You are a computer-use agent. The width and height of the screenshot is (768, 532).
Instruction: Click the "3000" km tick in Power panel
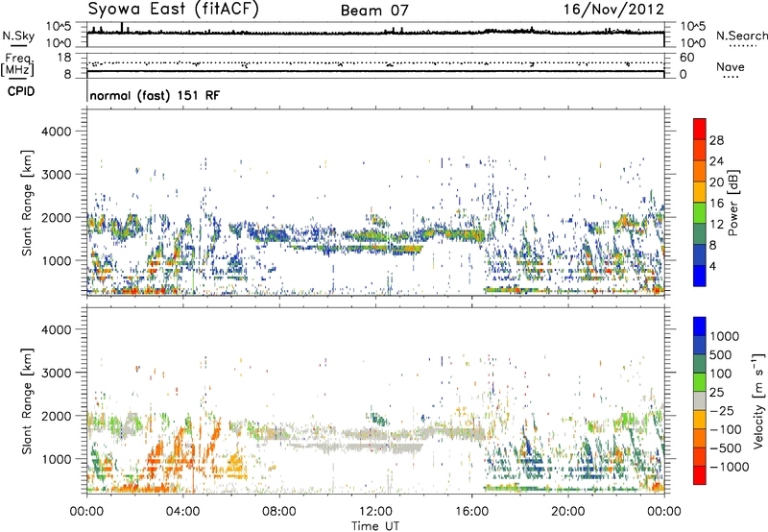(x=56, y=175)
